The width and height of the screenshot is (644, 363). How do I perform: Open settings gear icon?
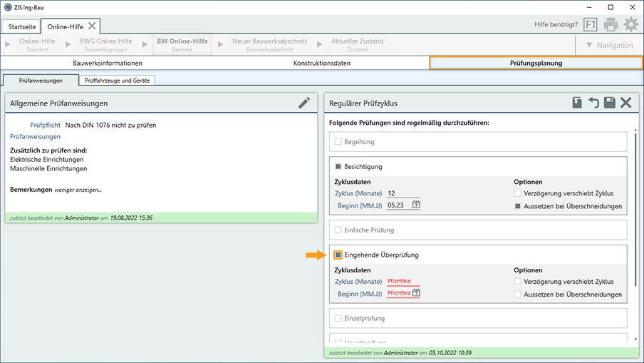pos(631,25)
